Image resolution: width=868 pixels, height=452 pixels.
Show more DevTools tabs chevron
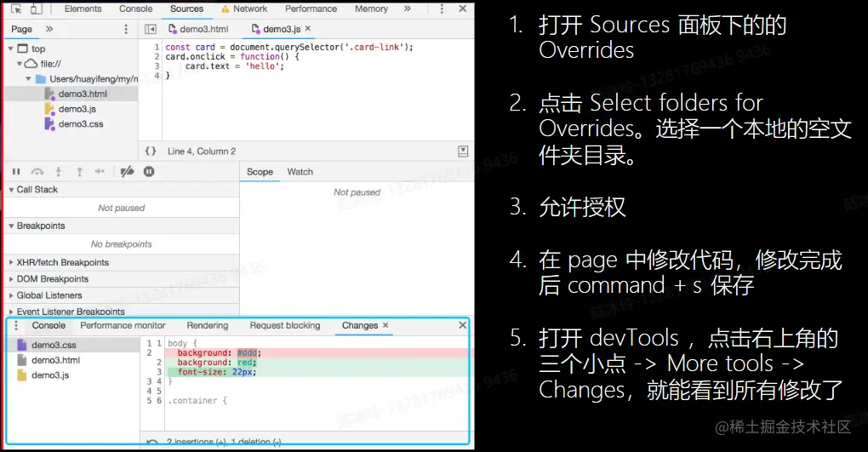click(x=408, y=9)
